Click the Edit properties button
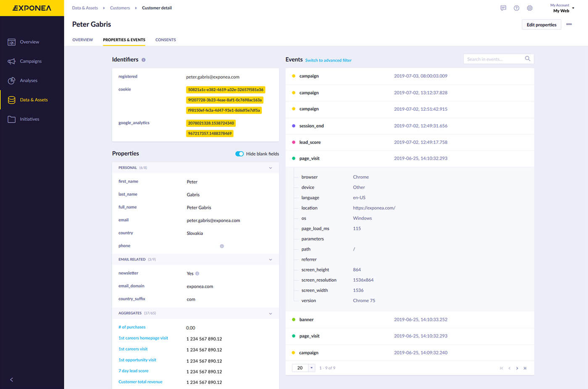Image resolution: width=588 pixels, height=389 pixels. click(541, 24)
